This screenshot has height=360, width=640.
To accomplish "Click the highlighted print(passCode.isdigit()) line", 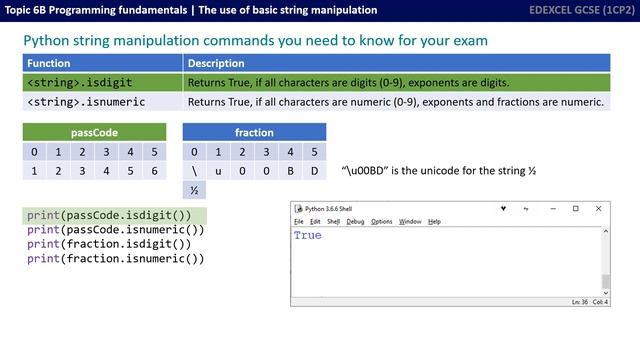I will (x=115, y=216).
